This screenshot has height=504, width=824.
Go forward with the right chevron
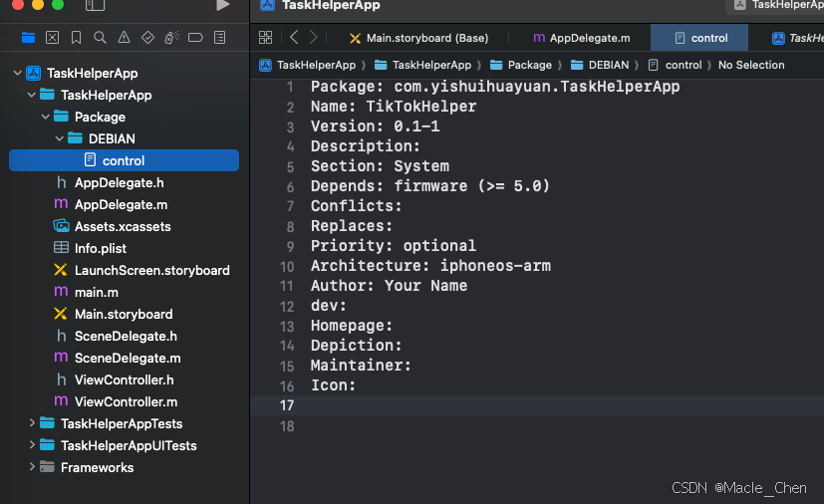313,37
